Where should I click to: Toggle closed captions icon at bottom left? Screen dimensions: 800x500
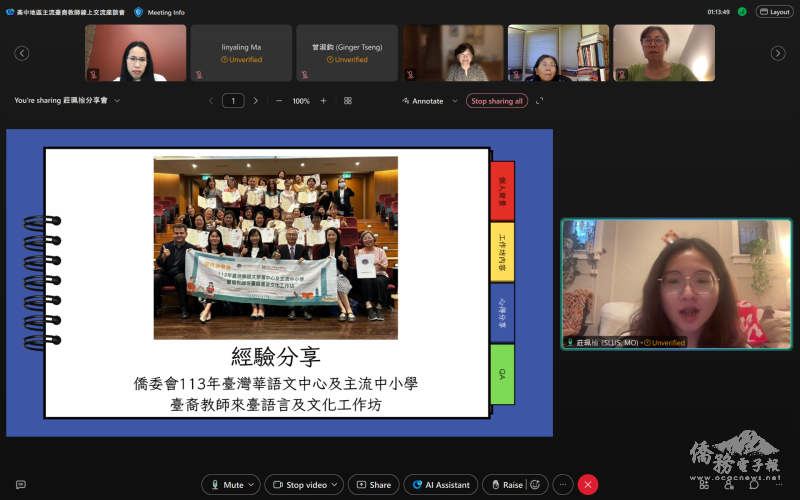(x=21, y=484)
